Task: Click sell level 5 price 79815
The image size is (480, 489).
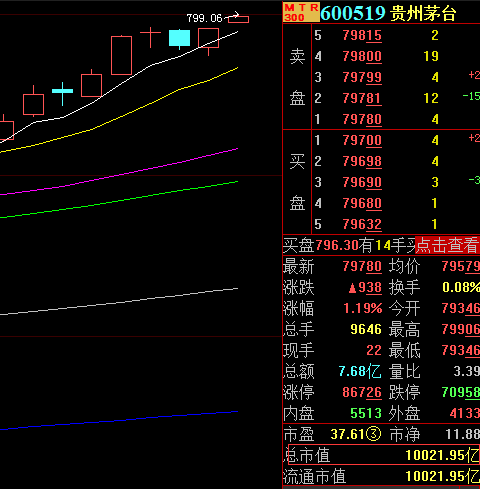Action: pos(362,35)
